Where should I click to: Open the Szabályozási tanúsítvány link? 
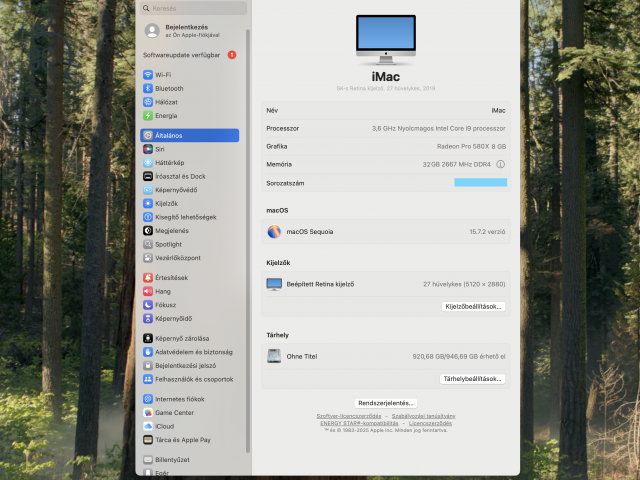coord(424,416)
